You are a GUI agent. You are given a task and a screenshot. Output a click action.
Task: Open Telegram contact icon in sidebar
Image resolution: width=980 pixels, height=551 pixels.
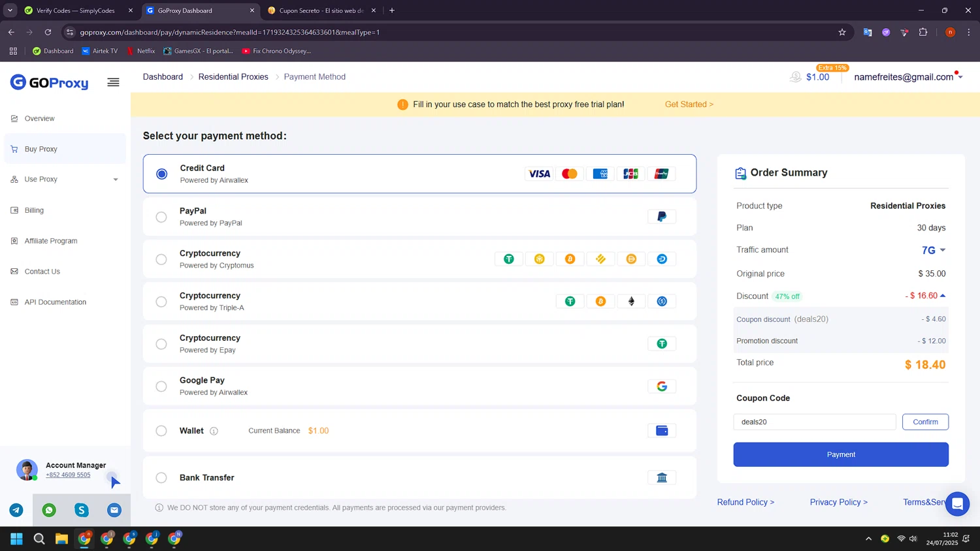coord(16,511)
